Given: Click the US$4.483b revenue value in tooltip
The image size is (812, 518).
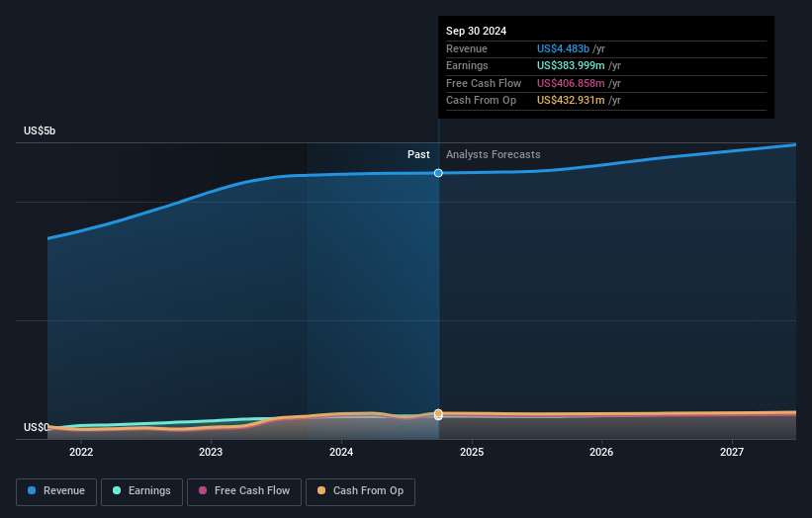Looking at the screenshot, I should (563, 48).
